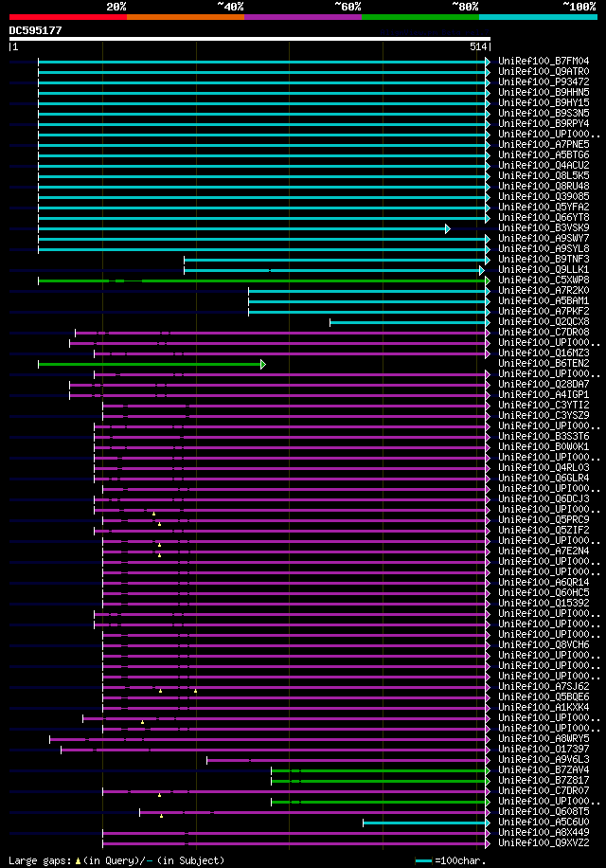606x868 pixels.
Task: Select the UniRef100_Q8L5K5 label
Action: point(544,175)
